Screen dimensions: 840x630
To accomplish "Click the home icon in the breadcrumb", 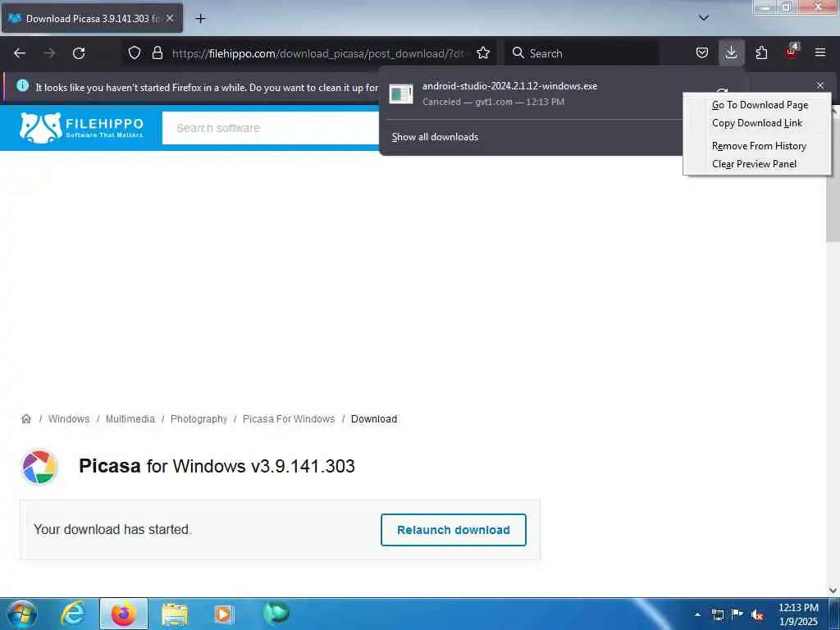I will (25, 419).
